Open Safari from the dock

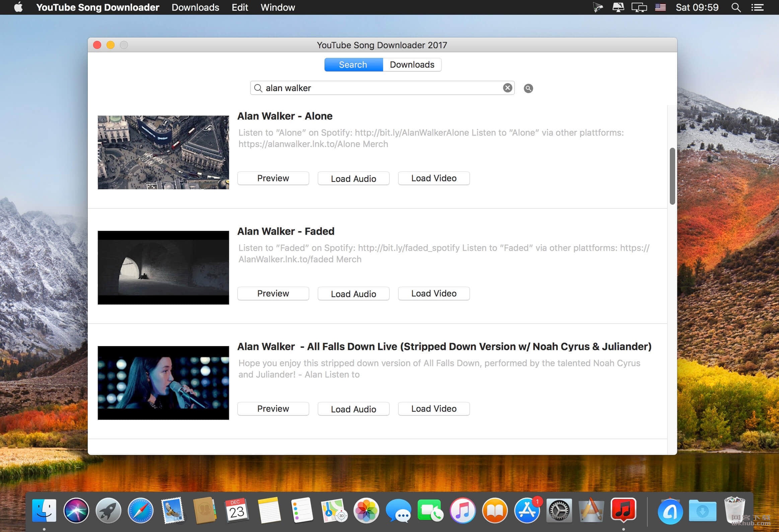pyautogui.click(x=141, y=511)
